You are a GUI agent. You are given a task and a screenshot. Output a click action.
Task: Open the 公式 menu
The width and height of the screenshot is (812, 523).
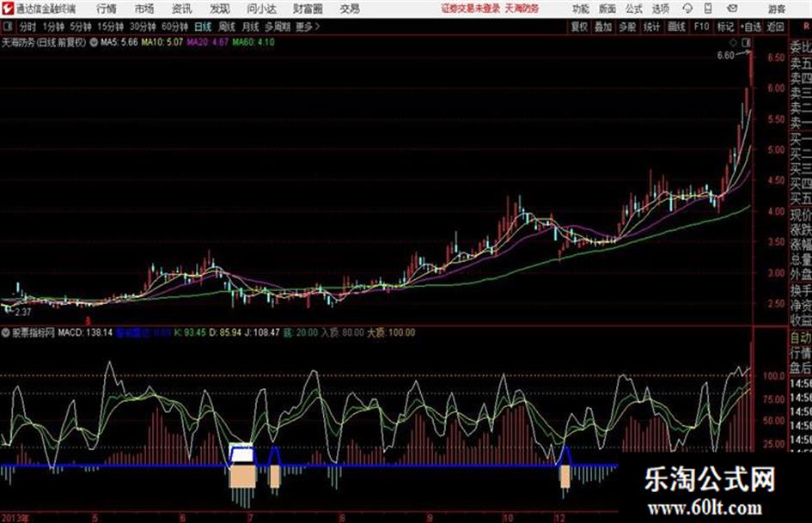[634, 9]
